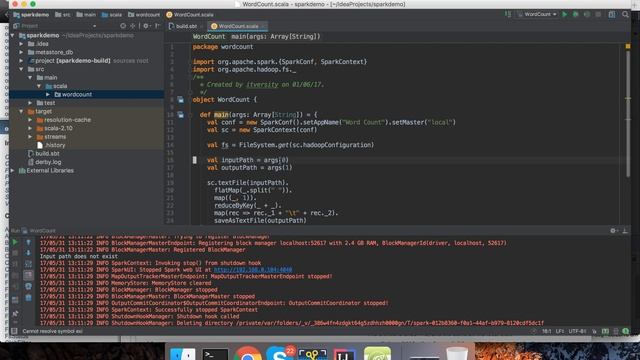The height and width of the screenshot is (360, 640).
Task: Close the WordCount.scala editor tab
Action: click(264, 26)
